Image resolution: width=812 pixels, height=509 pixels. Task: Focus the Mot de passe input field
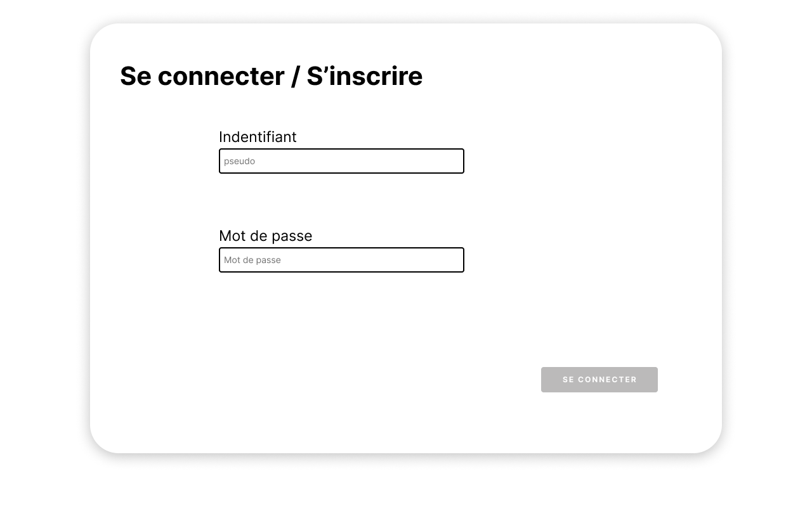pyautogui.click(x=341, y=260)
